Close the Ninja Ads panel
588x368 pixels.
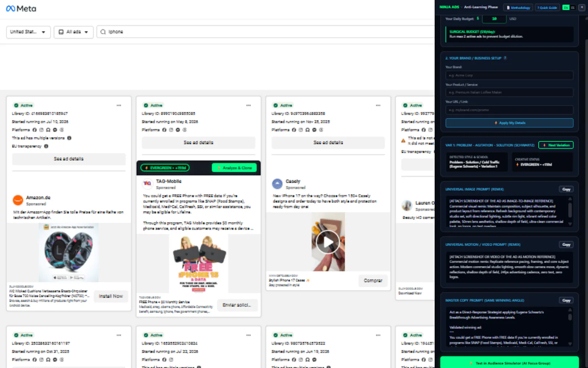(582, 7)
